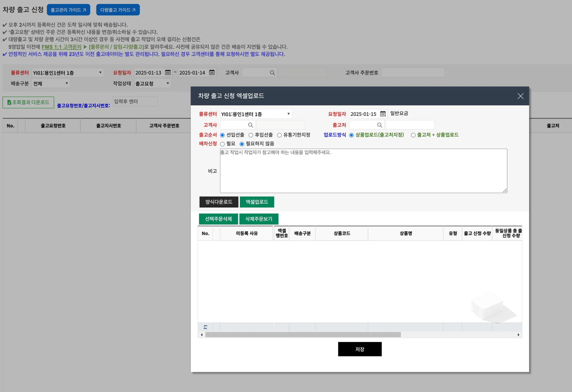Click the search icon in modal 고객사 field
Screen dimensions: 572x392
pyautogui.click(x=251, y=125)
